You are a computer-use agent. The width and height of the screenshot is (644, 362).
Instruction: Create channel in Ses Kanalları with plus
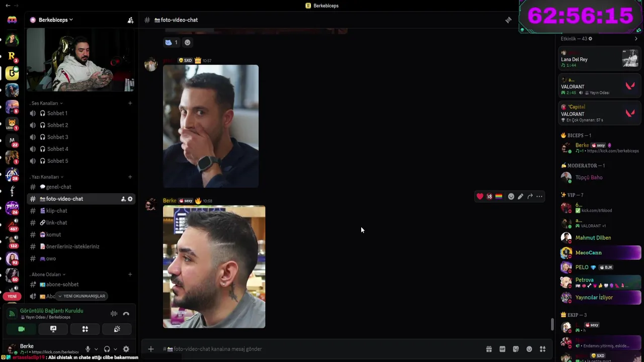pos(130,103)
